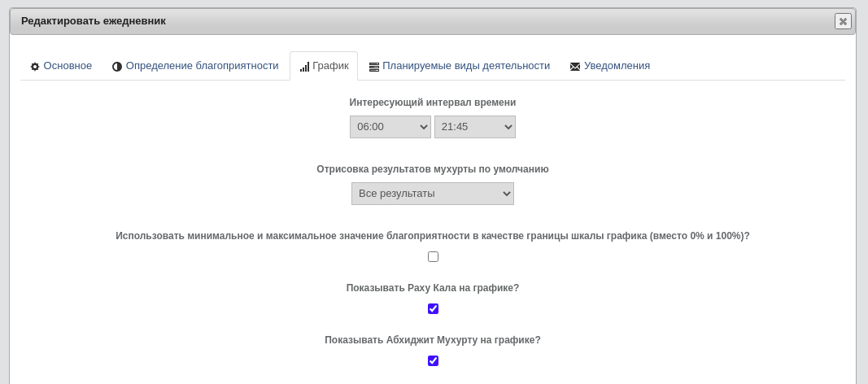Screen dimensions: 868x384
Task: Click the list icon beside Планируемые виды деятельности
Action: [374, 67]
